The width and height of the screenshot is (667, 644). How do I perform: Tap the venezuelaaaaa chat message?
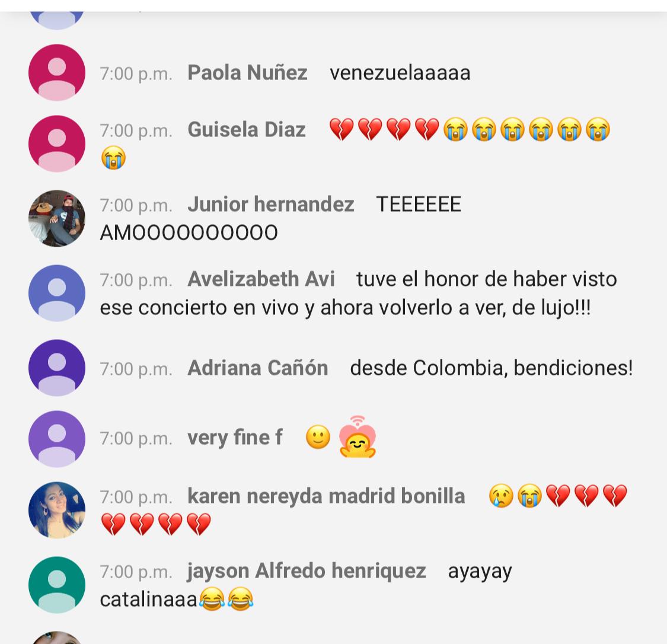click(x=400, y=73)
